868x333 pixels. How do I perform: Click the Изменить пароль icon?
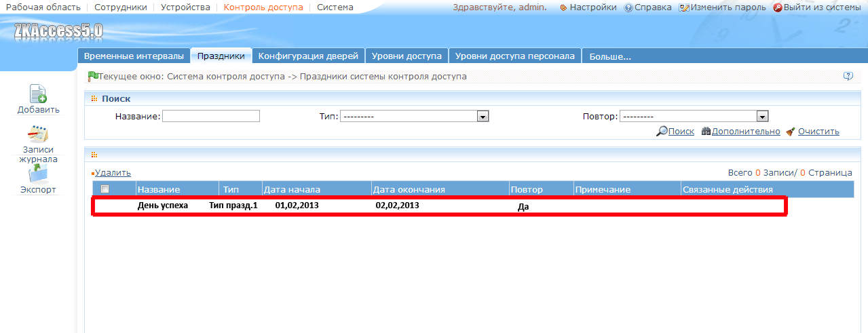tap(684, 7)
